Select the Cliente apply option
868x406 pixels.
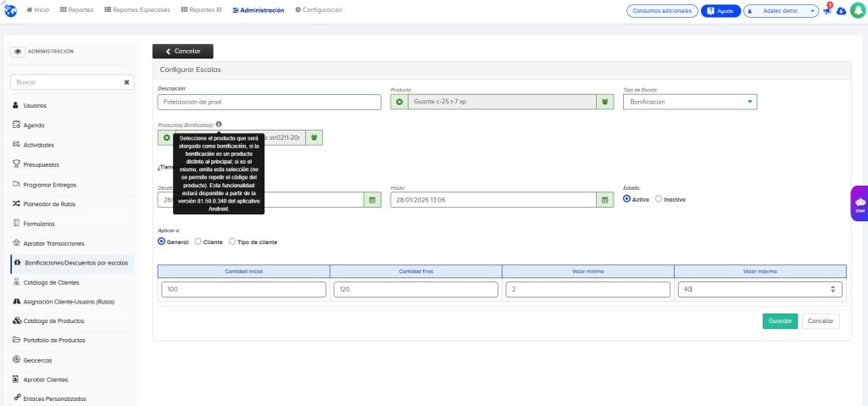(198, 242)
